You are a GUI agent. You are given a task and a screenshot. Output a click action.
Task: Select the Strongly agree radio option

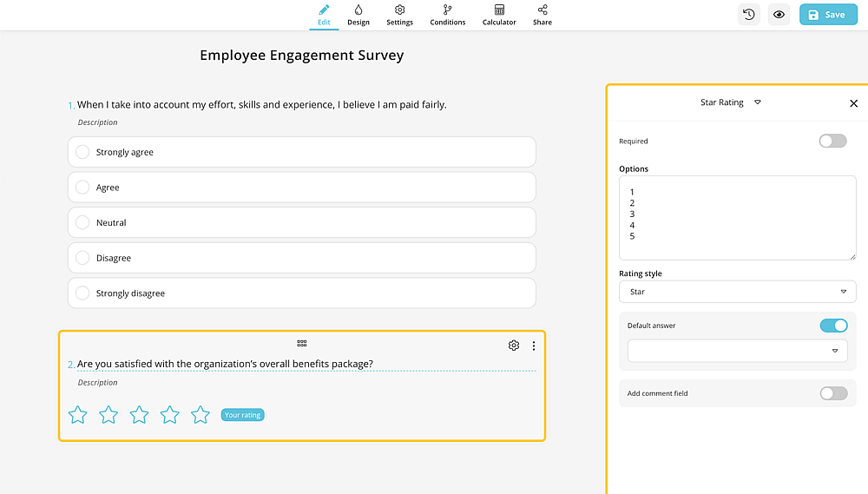point(82,152)
